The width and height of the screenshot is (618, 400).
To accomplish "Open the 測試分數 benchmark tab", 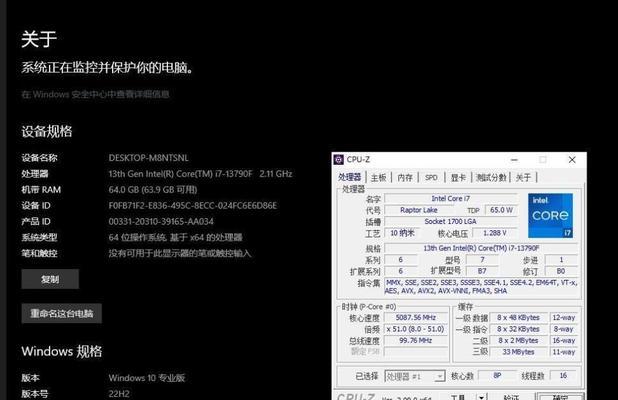I will [491, 178].
